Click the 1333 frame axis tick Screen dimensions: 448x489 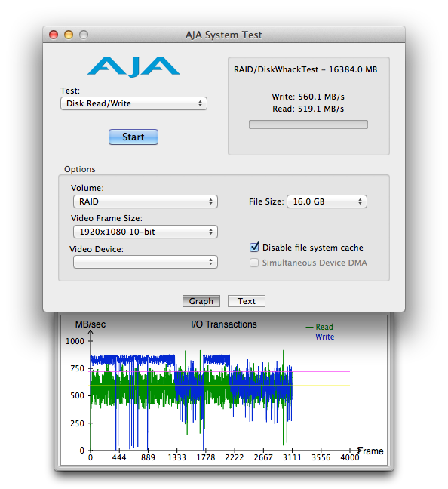click(x=176, y=457)
